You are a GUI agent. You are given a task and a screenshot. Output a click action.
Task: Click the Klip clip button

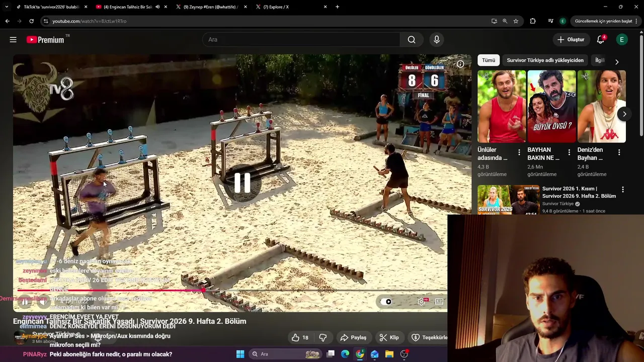pyautogui.click(x=389, y=337)
